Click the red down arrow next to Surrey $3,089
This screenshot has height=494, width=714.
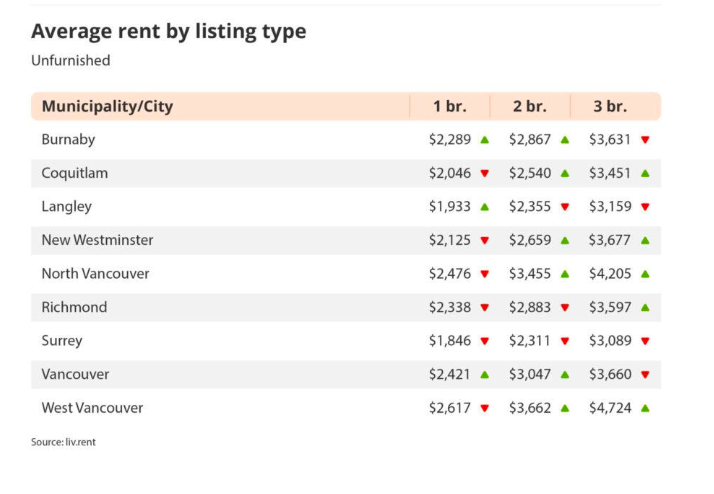645,341
